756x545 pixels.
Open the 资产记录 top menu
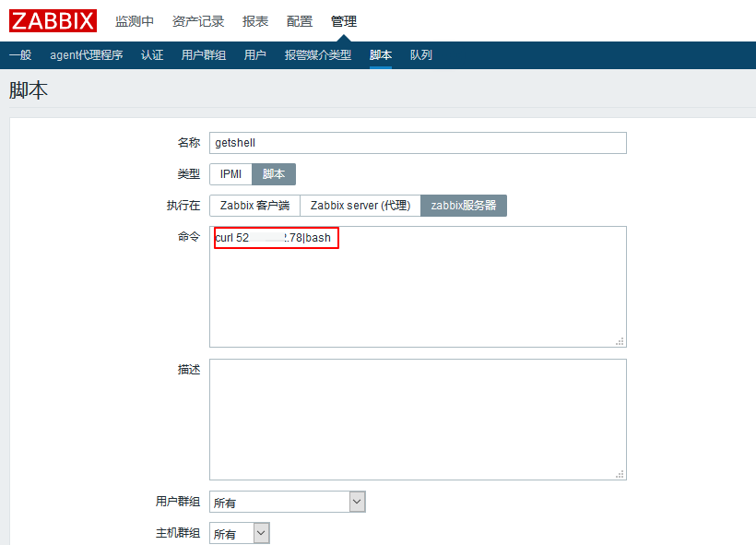(198, 21)
